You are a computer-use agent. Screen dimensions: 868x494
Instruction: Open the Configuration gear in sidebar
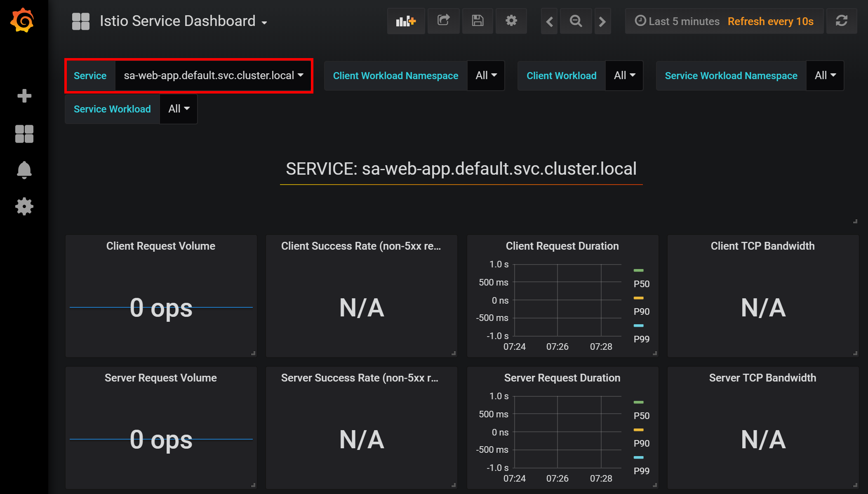[x=24, y=206]
